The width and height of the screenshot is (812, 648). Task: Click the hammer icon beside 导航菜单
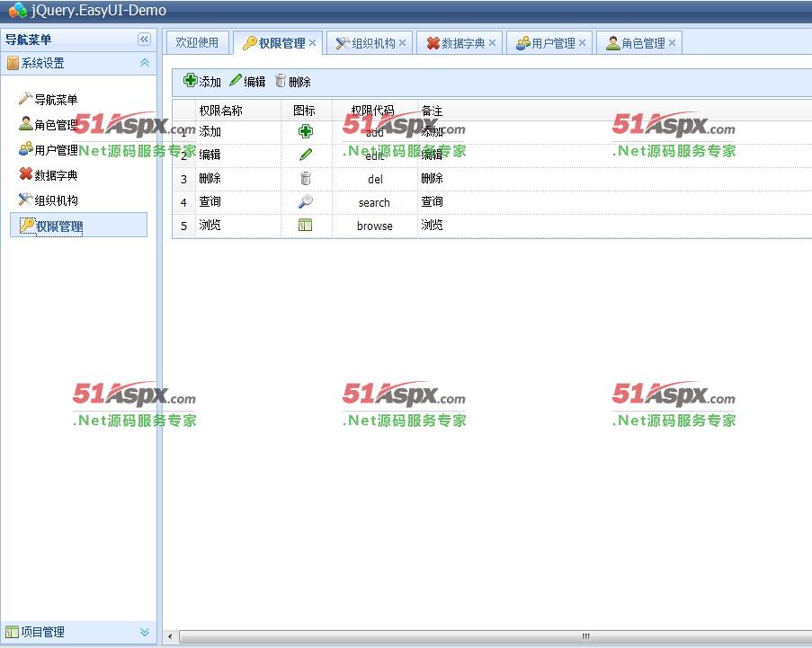click(25, 98)
